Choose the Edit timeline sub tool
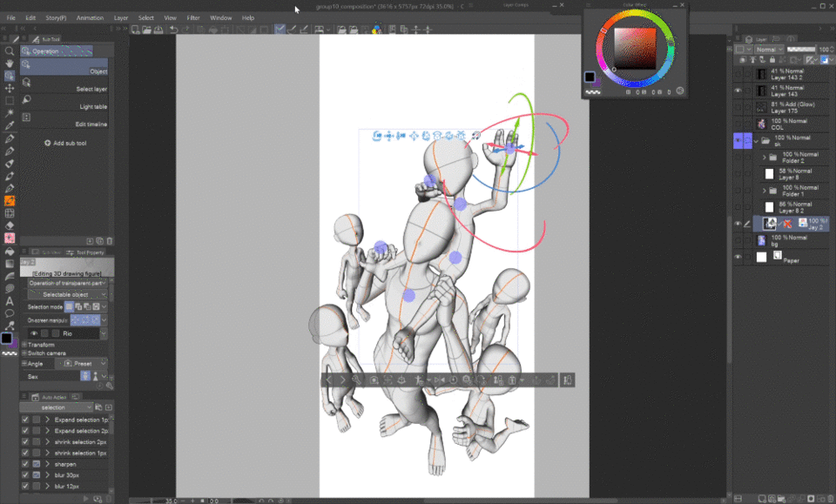This screenshot has height=504, width=836. (64, 120)
